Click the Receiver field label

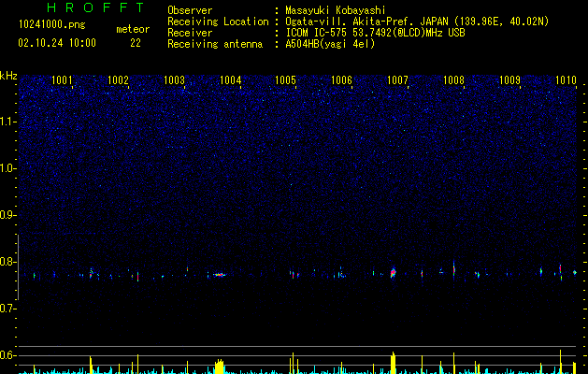(x=190, y=33)
